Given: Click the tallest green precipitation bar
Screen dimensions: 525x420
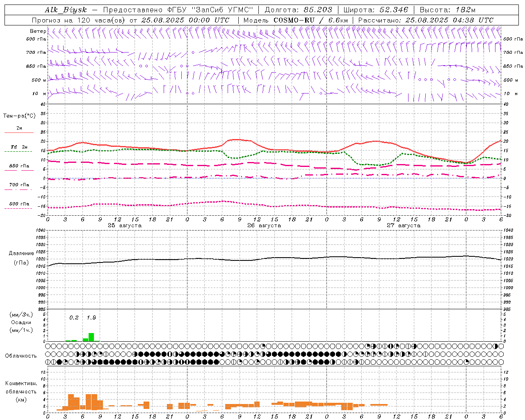Looking at the screenshot, I should point(91,337).
